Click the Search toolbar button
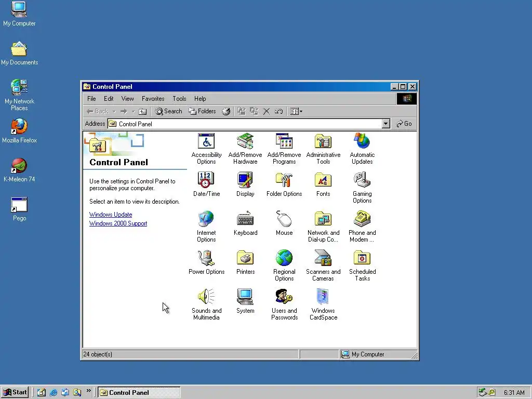The width and height of the screenshot is (532, 399). [169, 111]
